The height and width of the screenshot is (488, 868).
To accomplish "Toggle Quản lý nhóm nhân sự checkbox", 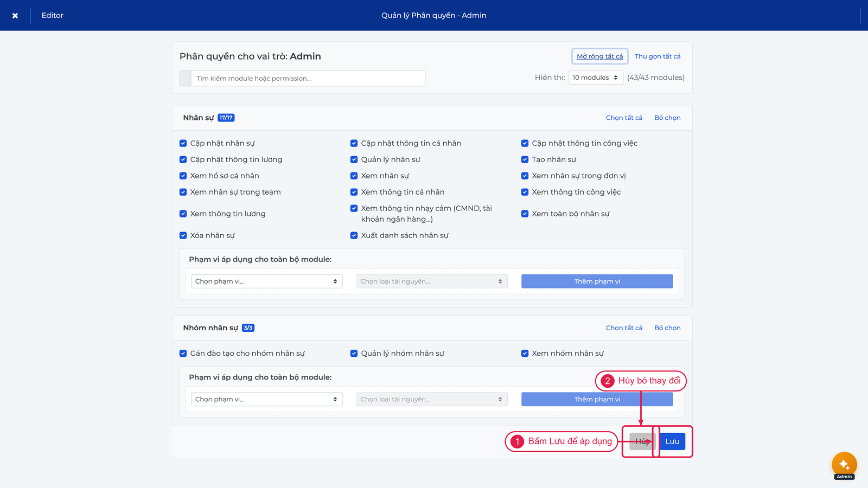I will click(x=354, y=354).
